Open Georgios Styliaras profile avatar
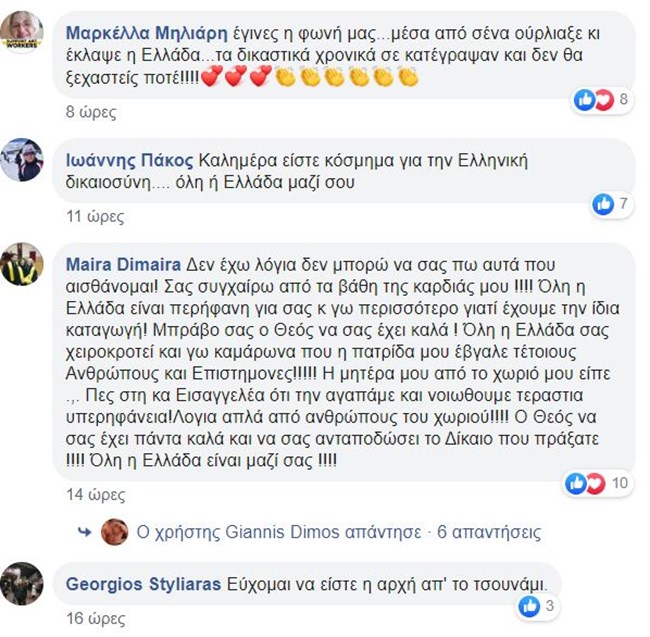 (x=22, y=584)
